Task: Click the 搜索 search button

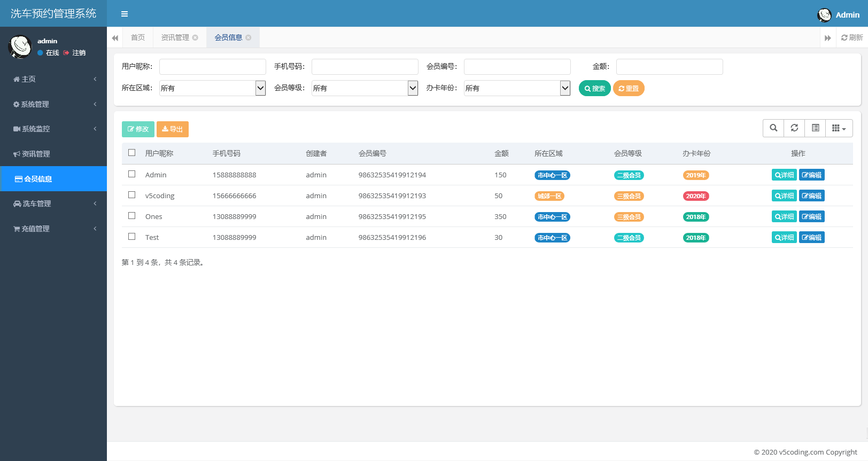Action: click(595, 88)
